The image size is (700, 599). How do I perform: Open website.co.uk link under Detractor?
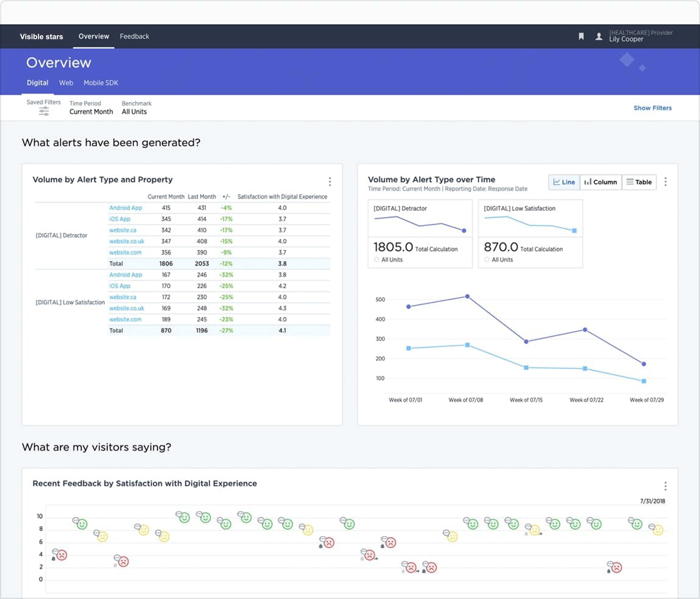point(126,241)
